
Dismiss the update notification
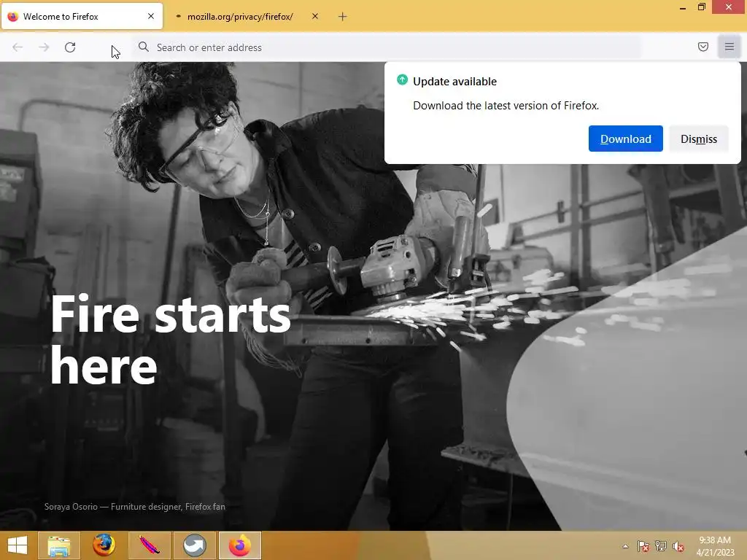(698, 139)
